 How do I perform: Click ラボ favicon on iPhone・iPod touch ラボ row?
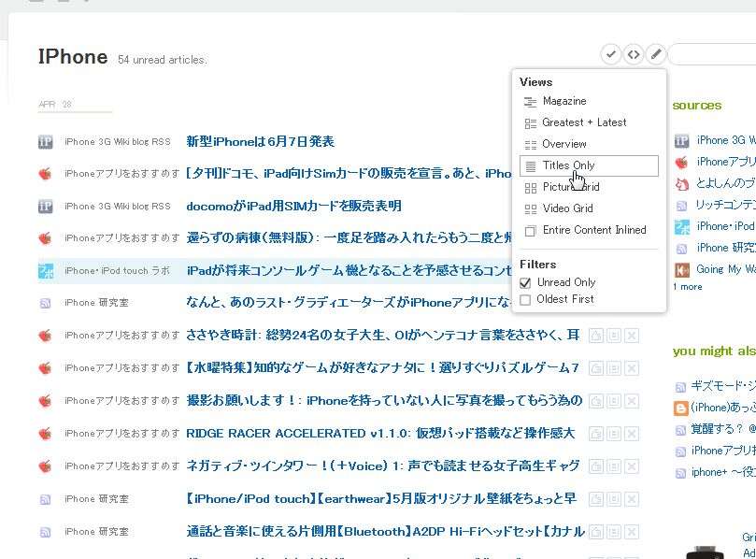46,271
